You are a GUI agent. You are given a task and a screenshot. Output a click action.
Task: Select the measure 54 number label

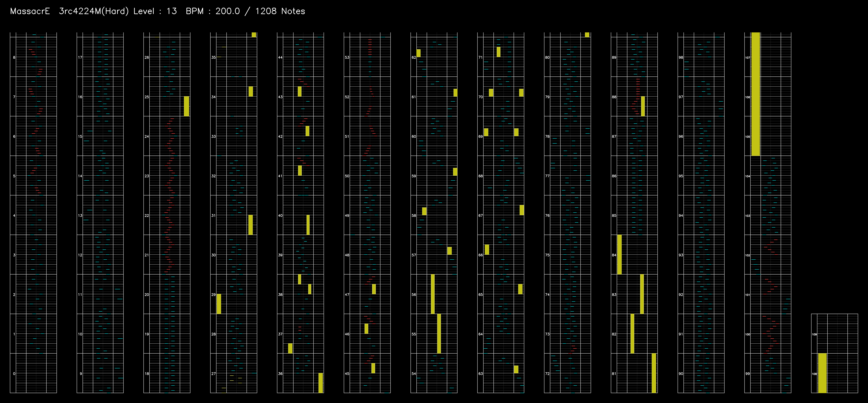(x=414, y=374)
